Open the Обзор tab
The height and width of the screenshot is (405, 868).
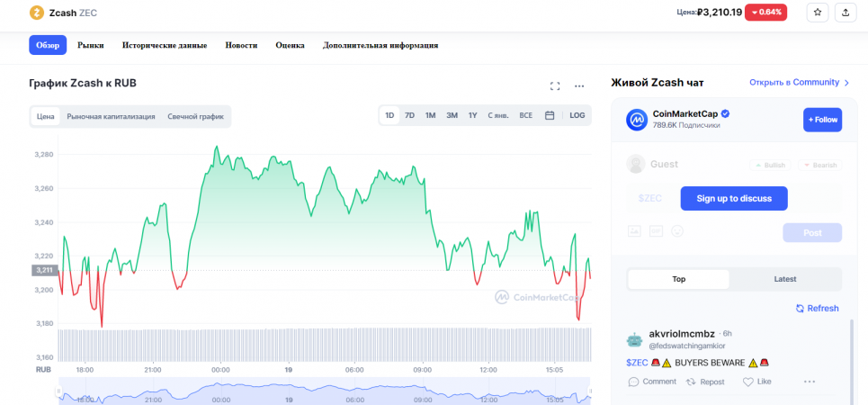[x=48, y=45]
